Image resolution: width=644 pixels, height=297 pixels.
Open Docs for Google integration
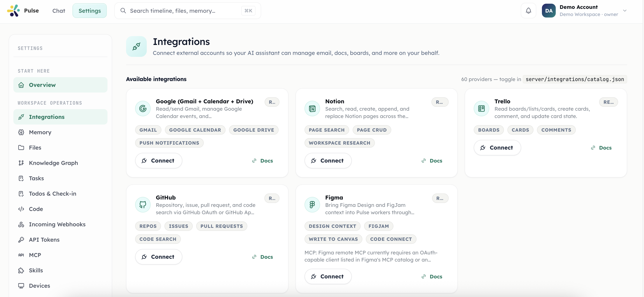(x=262, y=161)
